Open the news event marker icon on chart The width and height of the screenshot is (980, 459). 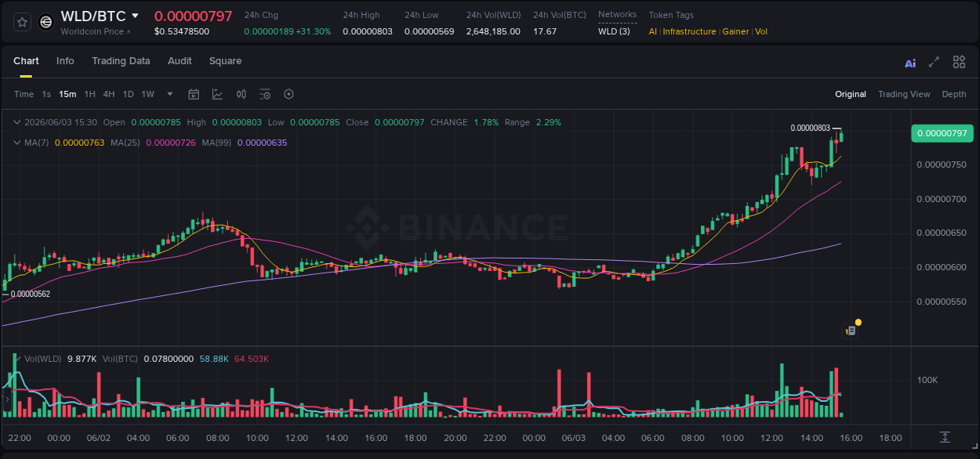[x=851, y=331]
